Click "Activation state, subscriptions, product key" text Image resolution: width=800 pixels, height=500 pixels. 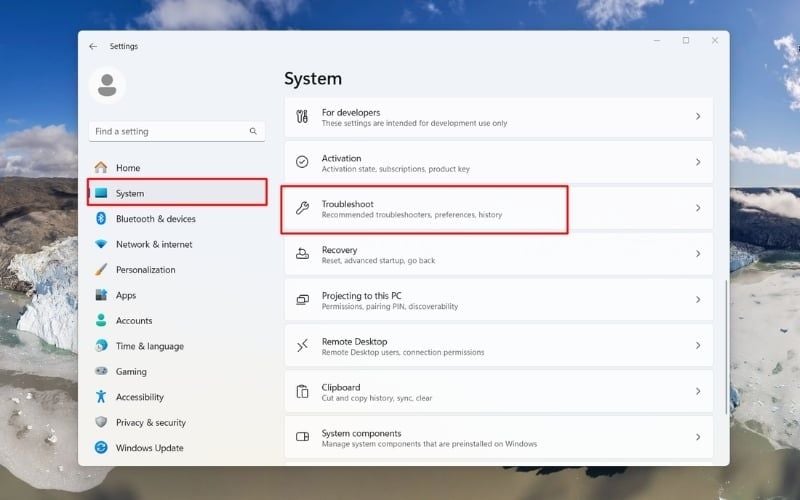(x=395, y=169)
